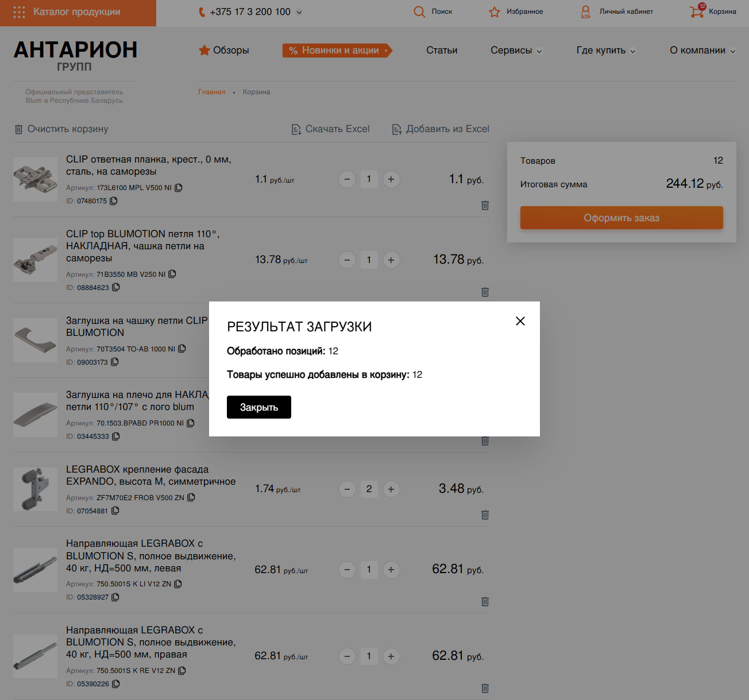Delete CLIP ответная планка from cart

pos(485,206)
